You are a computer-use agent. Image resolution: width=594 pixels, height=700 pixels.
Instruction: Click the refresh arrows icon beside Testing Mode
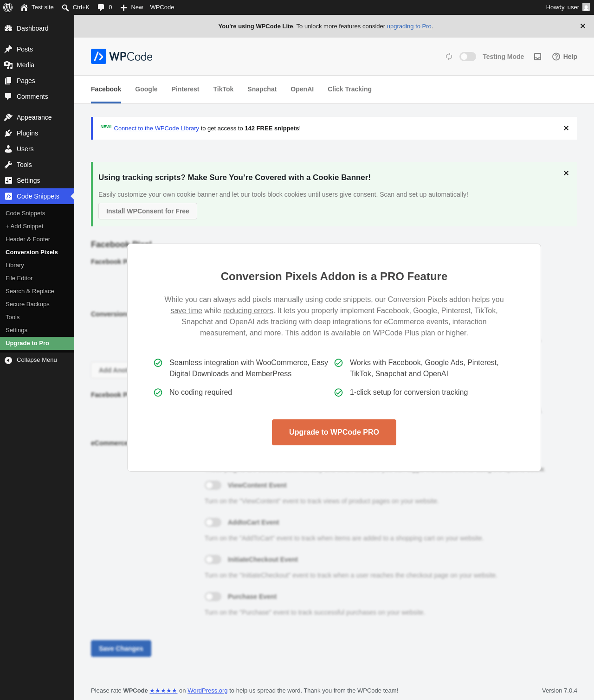[449, 57]
